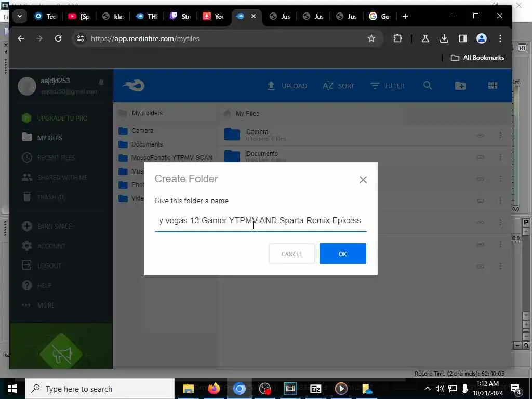Open Recent Files in the sidebar
Image resolution: width=532 pixels, height=399 pixels.
click(x=48, y=157)
